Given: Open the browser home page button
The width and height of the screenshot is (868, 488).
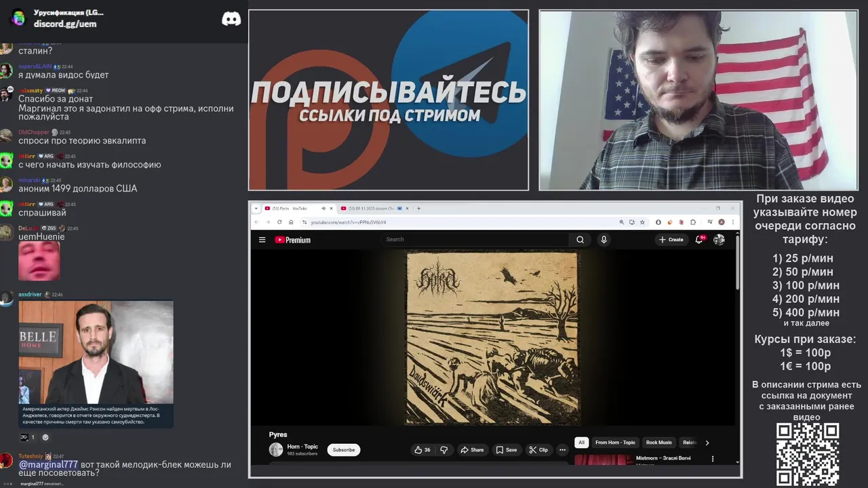Looking at the screenshot, I should click(x=291, y=222).
